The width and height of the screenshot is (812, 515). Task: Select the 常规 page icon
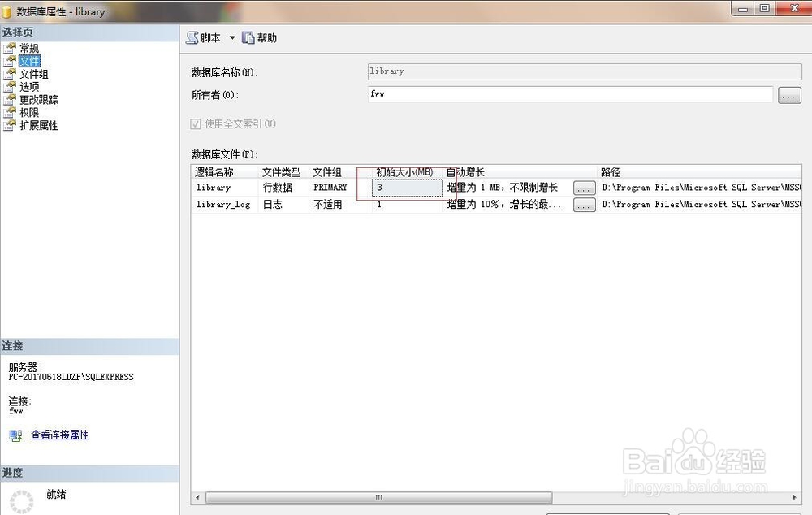coord(9,48)
